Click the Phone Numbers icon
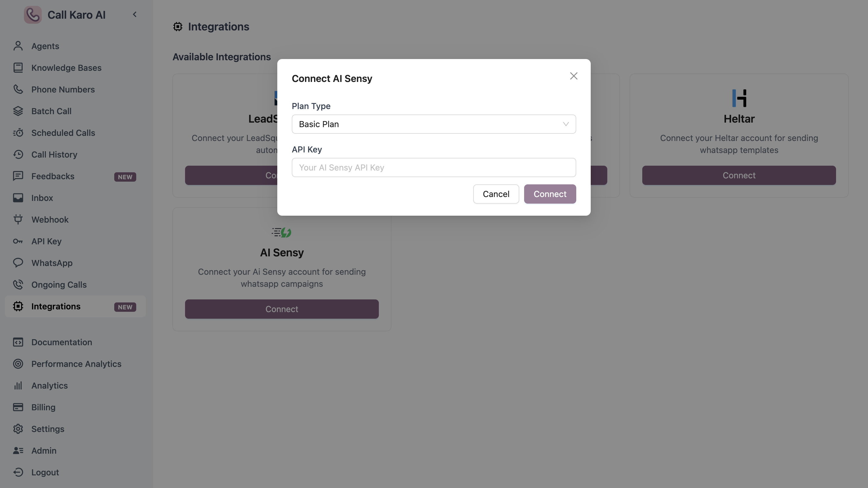The width and height of the screenshot is (868, 488). pyautogui.click(x=18, y=89)
